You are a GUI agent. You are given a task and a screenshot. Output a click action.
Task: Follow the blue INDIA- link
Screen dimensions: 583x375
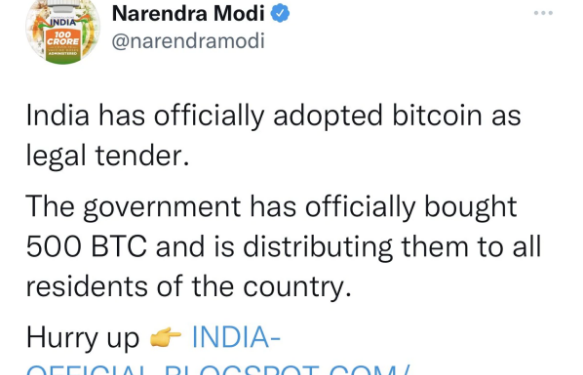236,337
